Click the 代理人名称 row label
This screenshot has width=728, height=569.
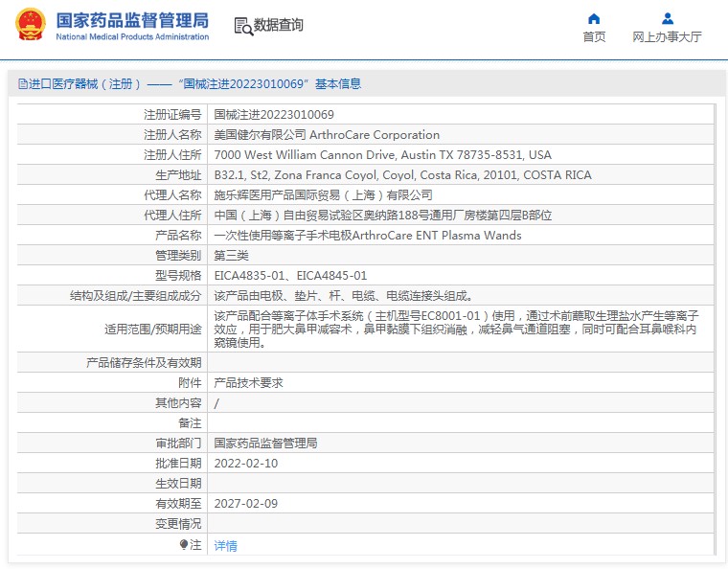[172, 194]
